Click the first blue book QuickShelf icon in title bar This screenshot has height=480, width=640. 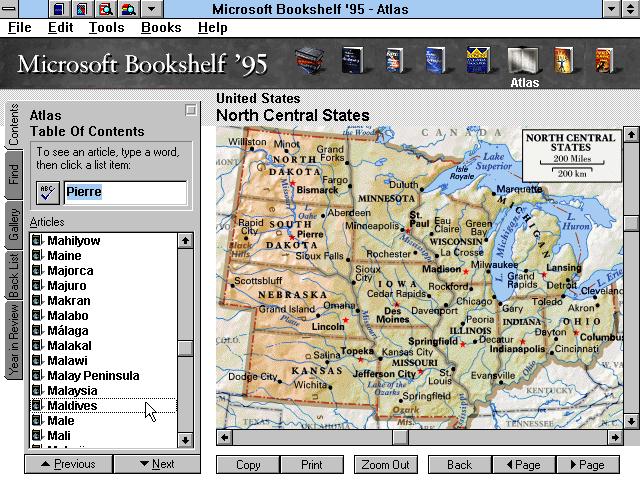pos(59,9)
